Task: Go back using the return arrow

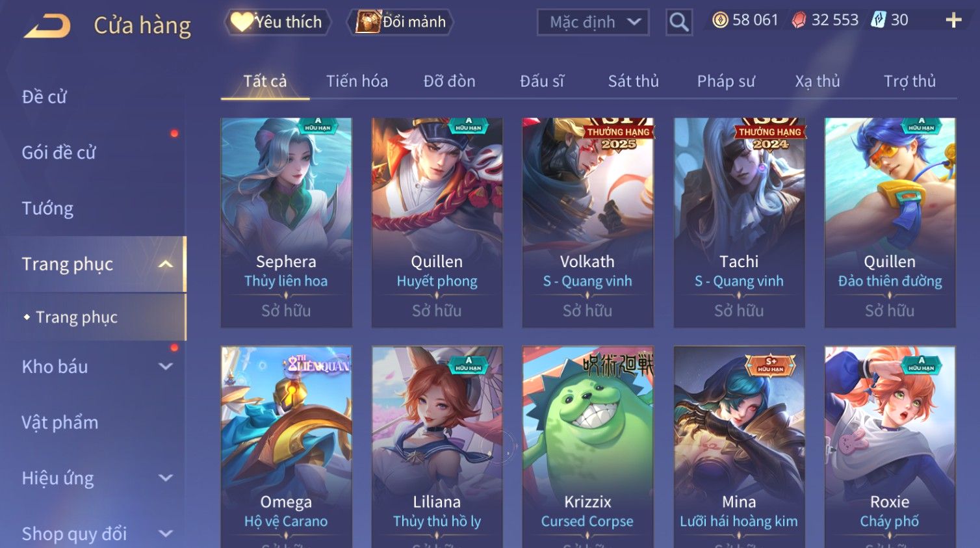Action: click(47, 26)
